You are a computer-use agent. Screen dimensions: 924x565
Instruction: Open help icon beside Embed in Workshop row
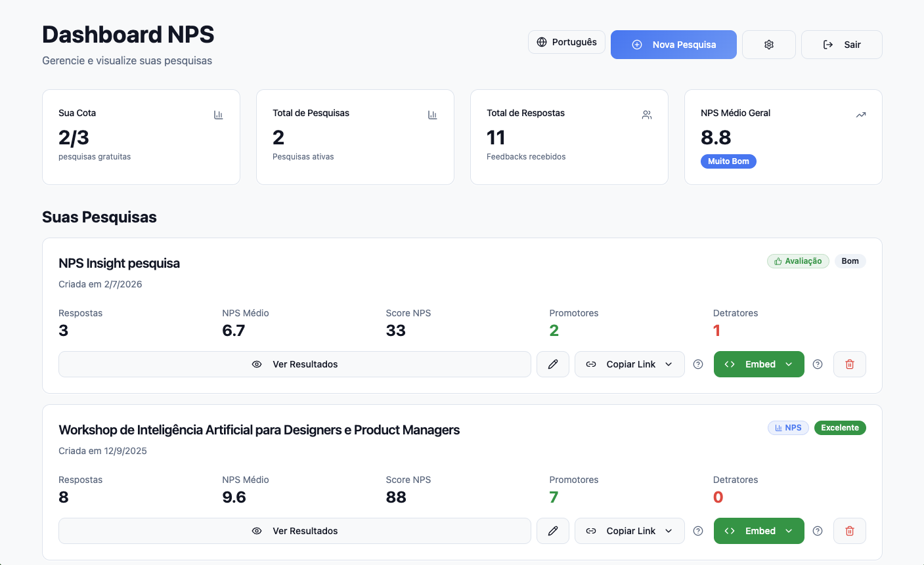818,531
